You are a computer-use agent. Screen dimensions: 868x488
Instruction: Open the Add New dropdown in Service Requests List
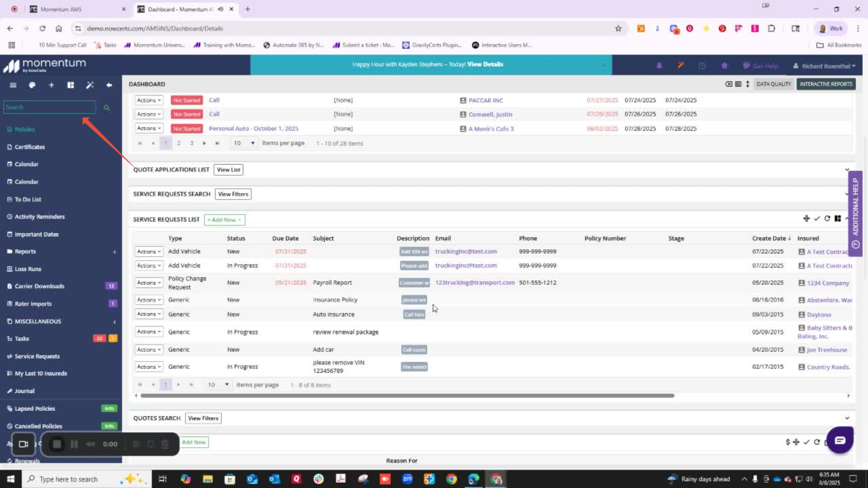(224, 220)
